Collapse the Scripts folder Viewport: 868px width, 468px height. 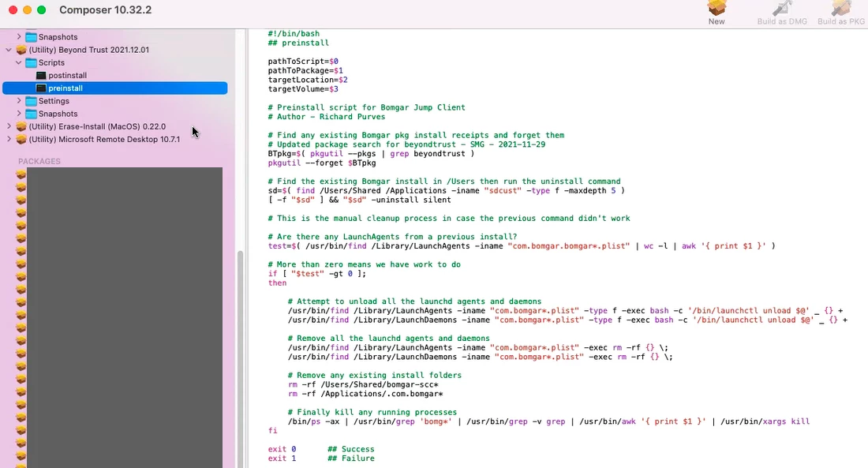[19, 62]
